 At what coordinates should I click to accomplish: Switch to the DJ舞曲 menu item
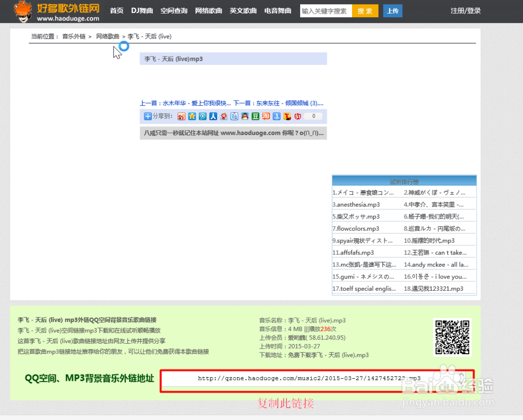(141, 10)
